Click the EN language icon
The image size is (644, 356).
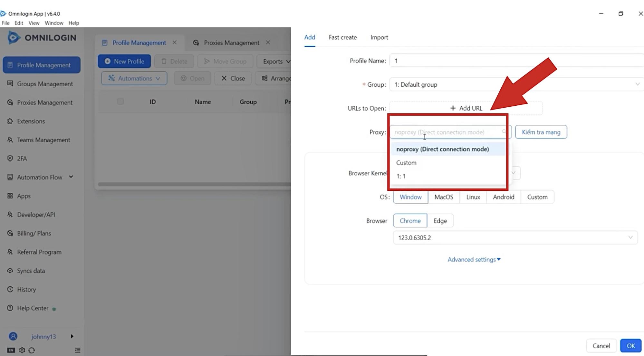[x=11, y=350]
